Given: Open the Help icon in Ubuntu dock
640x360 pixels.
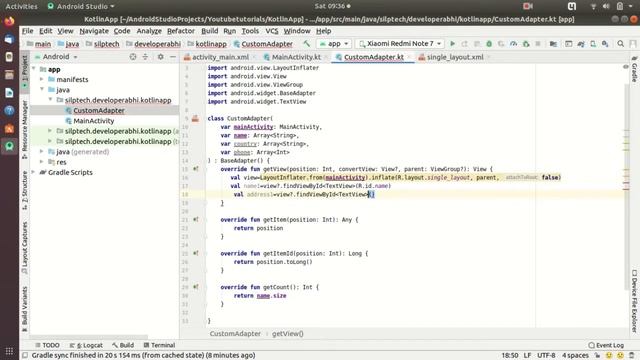Looking at the screenshot, I should (9, 110).
